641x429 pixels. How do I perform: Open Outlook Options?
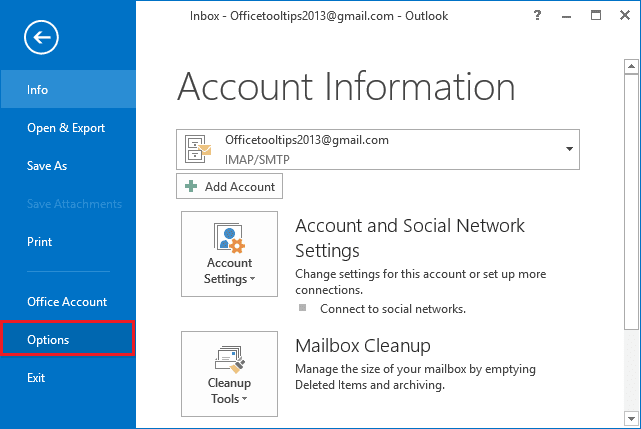click(68, 339)
